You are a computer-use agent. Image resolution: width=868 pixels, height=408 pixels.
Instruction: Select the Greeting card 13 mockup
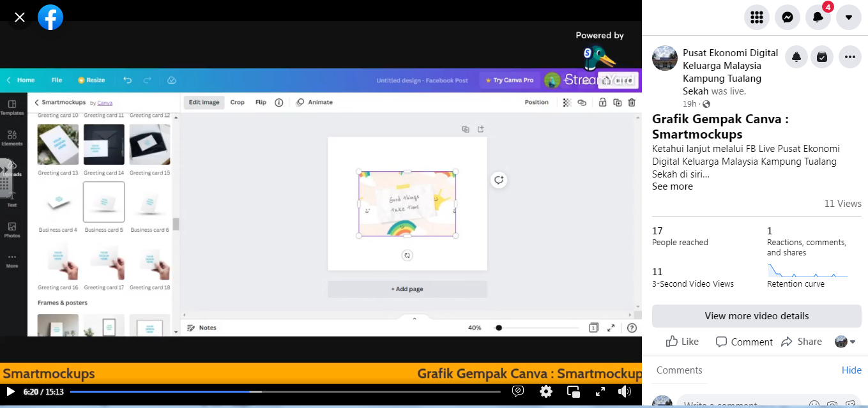(58, 144)
